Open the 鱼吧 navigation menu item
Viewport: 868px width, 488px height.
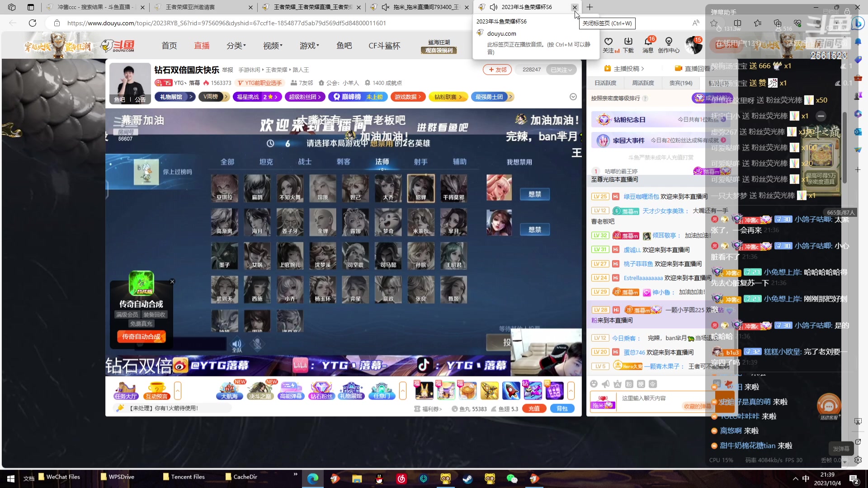click(x=344, y=46)
